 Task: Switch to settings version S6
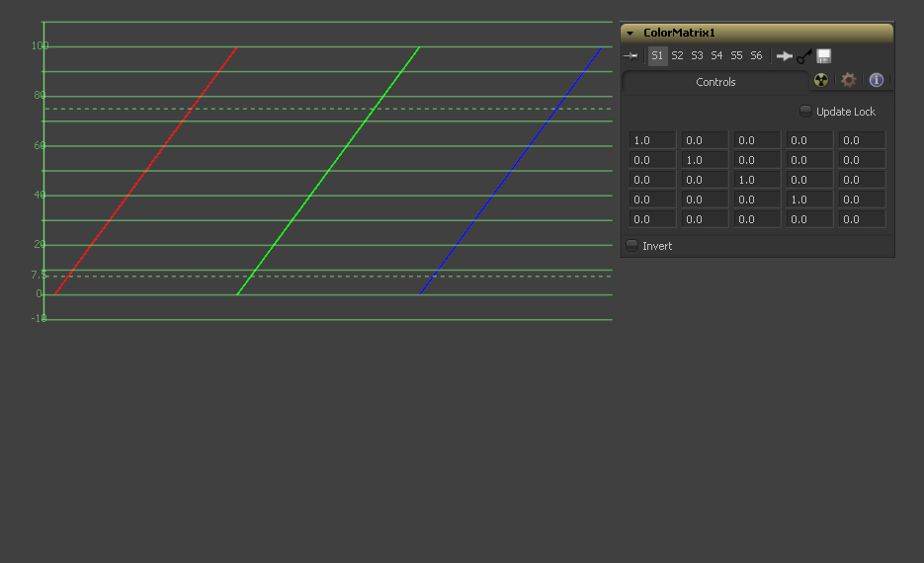point(756,56)
